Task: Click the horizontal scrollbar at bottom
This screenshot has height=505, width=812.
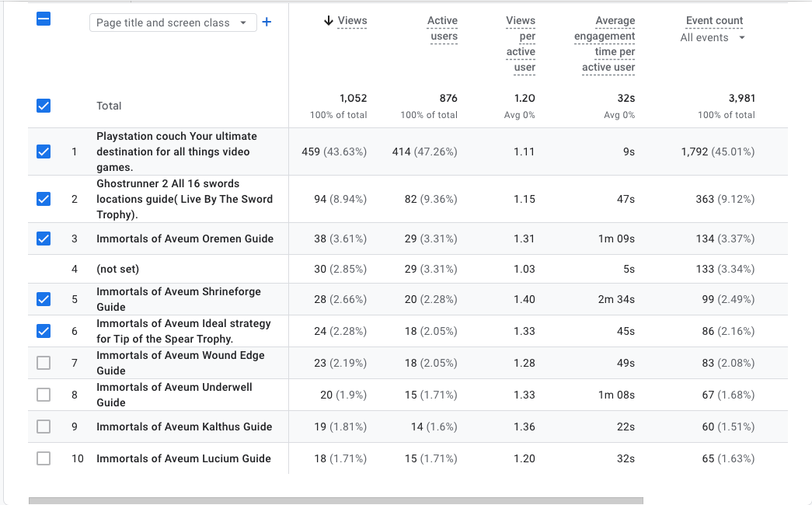Action: 336,500
